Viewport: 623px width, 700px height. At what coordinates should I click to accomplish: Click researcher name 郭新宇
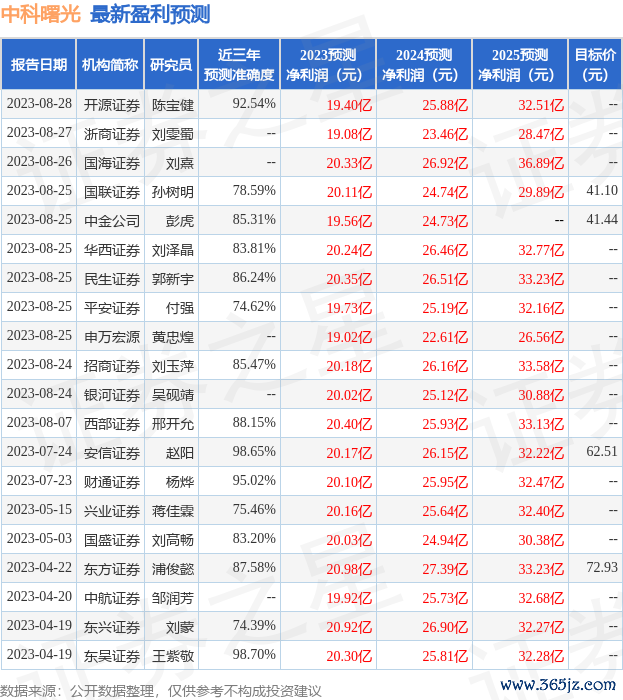[x=173, y=279]
